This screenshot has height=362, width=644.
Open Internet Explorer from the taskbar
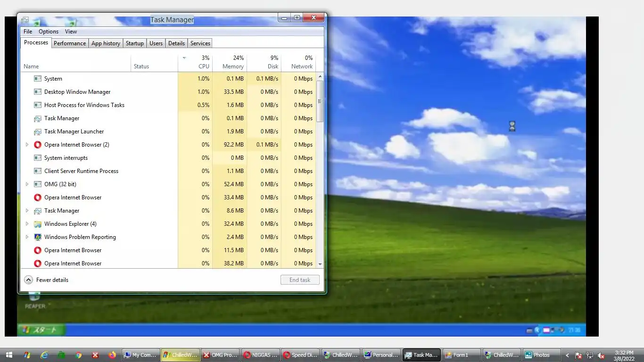click(44, 355)
